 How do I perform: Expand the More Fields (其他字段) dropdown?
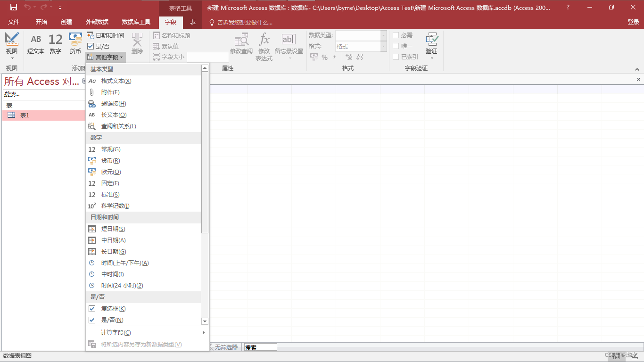tap(106, 57)
